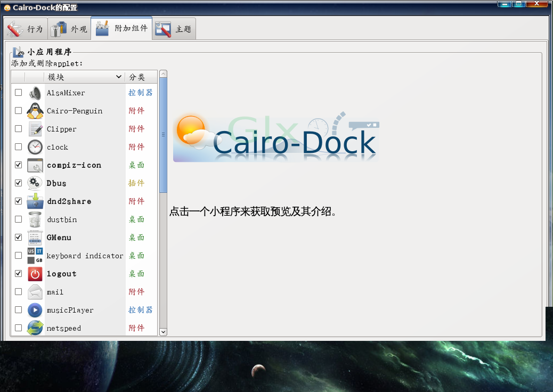
Task: Click the dustbin trash icon
Action: (35, 219)
